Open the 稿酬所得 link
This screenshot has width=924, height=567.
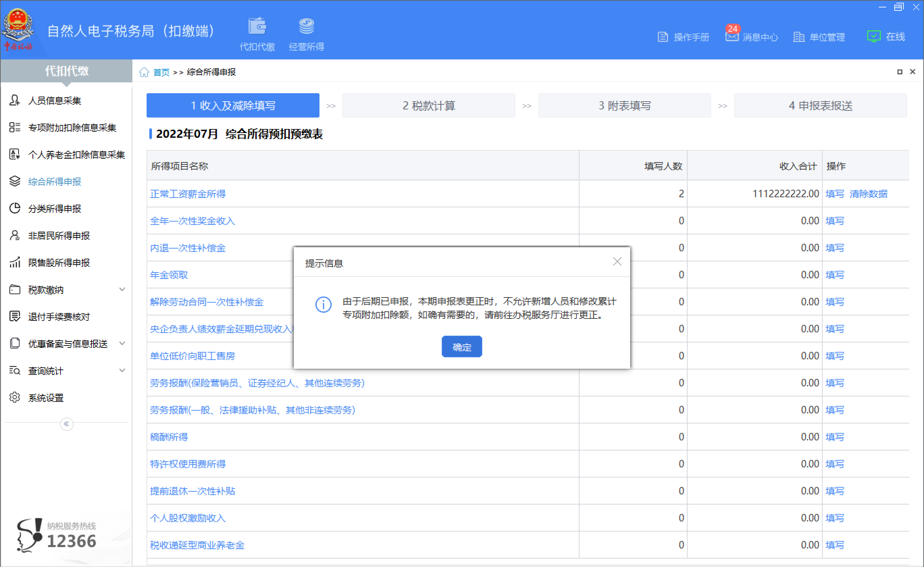(x=169, y=437)
